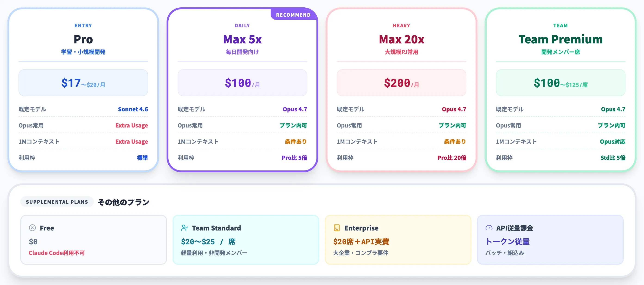Click Opus対応 in the Team Premium card
Image resolution: width=644 pixels, height=285 pixels.
point(613,142)
